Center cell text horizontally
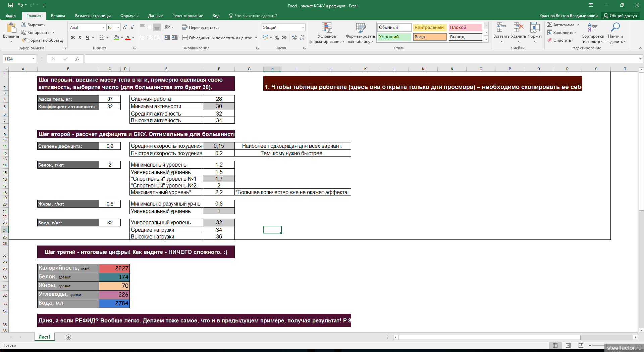The image size is (644, 352). (x=150, y=38)
